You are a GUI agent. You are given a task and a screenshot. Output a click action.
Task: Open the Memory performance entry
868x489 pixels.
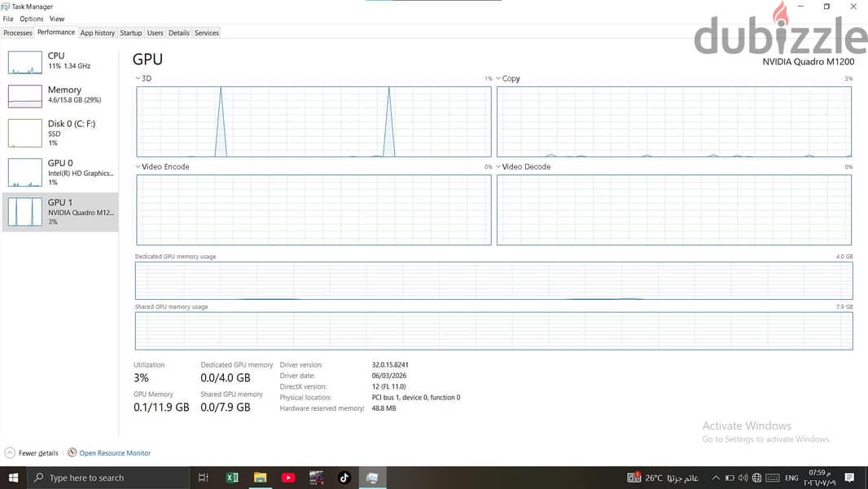pyautogui.click(x=59, y=95)
